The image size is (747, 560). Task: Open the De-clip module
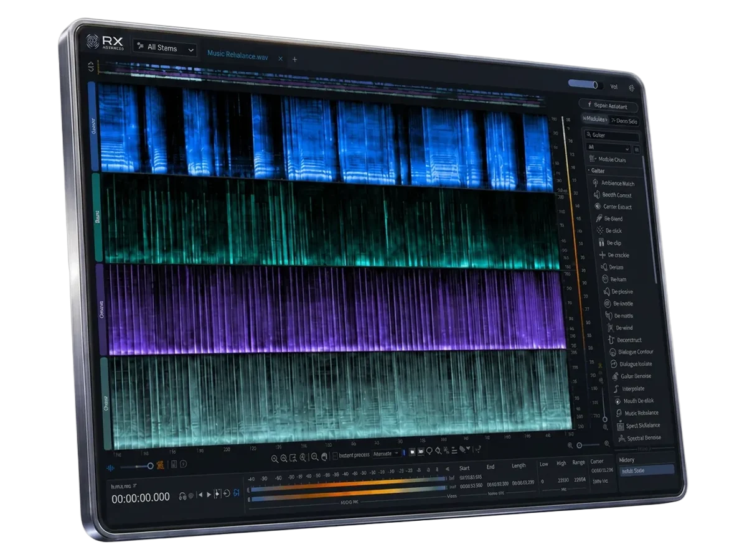click(x=609, y=243)
